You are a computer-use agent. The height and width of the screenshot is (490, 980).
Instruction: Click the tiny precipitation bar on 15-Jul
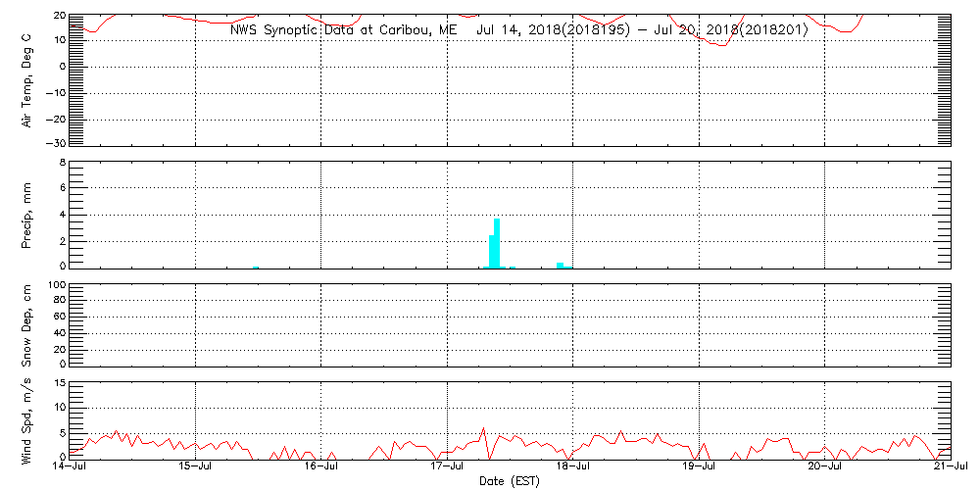coord(255,266)
